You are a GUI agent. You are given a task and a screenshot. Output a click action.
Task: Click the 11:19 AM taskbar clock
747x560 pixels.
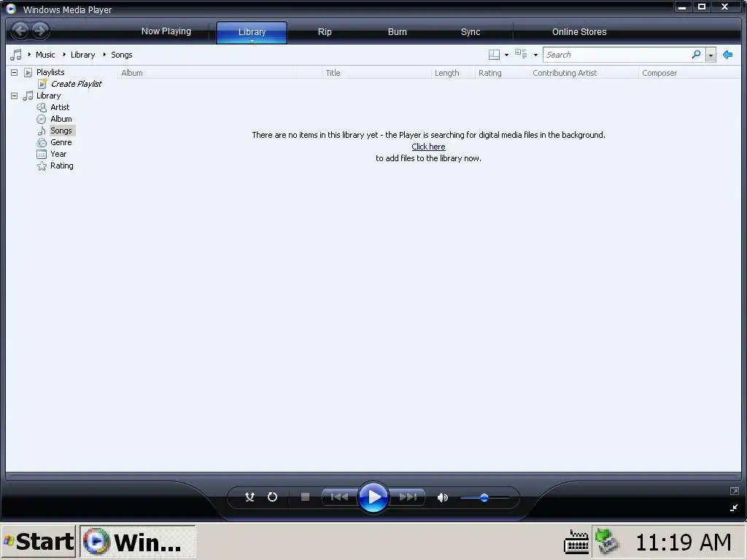683,542
